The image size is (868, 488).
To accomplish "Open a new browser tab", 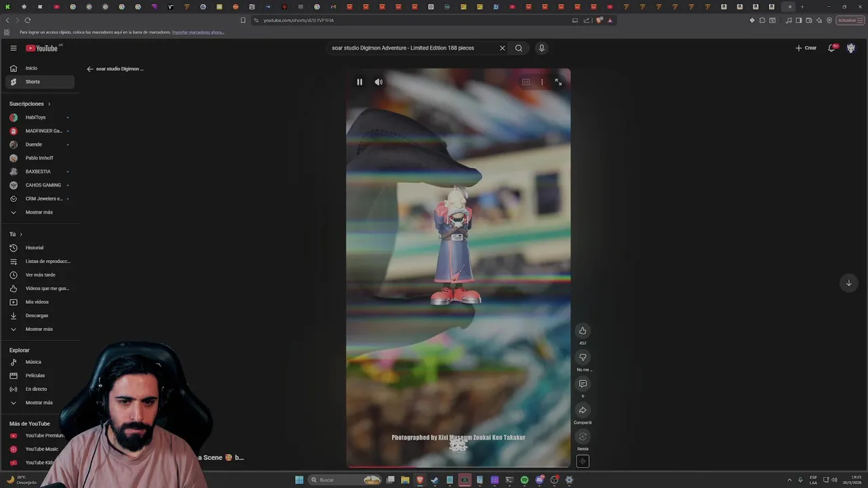I will coord(802,7).
